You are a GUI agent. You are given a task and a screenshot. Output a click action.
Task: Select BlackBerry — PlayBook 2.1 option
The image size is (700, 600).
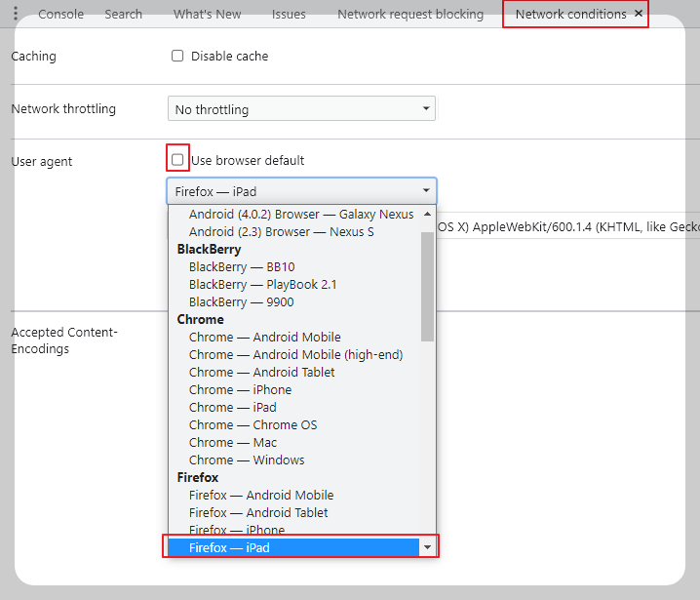click(294, 284)
